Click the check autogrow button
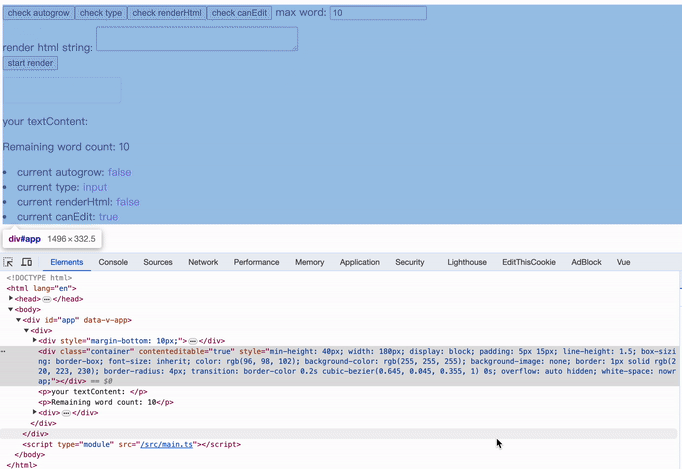The image size is (682, 469). point(38,13)
